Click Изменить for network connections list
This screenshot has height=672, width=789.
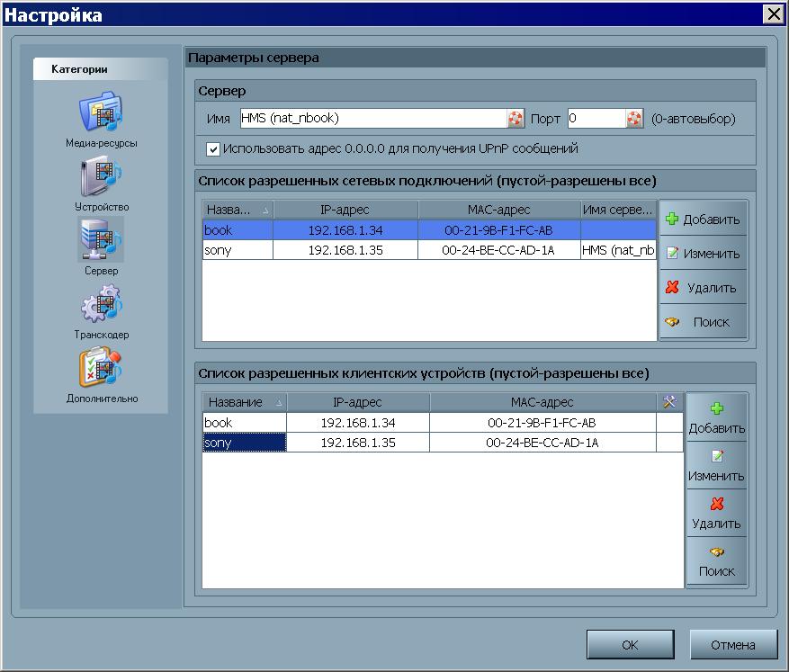tap(703, 254)
